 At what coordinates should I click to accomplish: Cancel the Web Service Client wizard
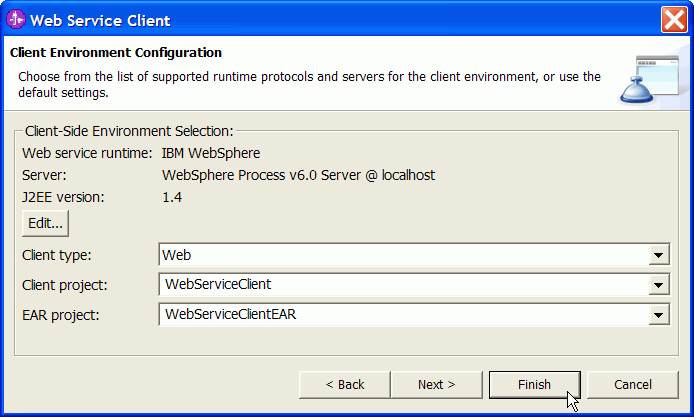click(633, 385)
